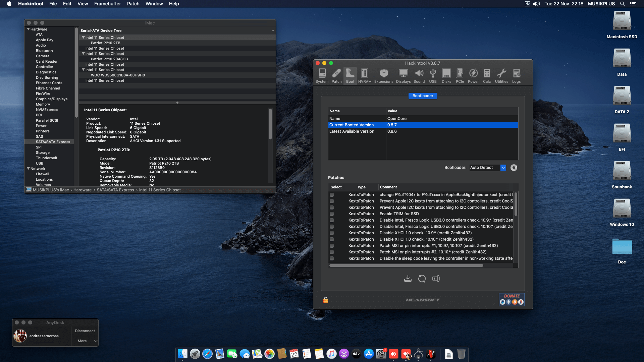The image size is (644, 362).
Task: Click the orange lock icon
Action: pyautogui.click(x=325, y=300)
